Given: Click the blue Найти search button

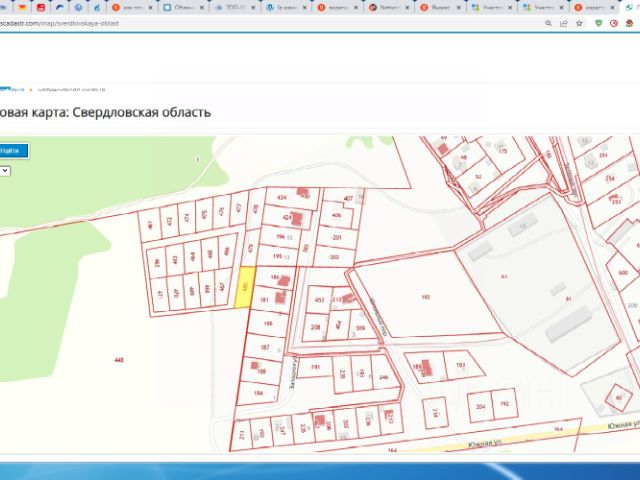Looking at the screenshot, I should click(13, 151).
